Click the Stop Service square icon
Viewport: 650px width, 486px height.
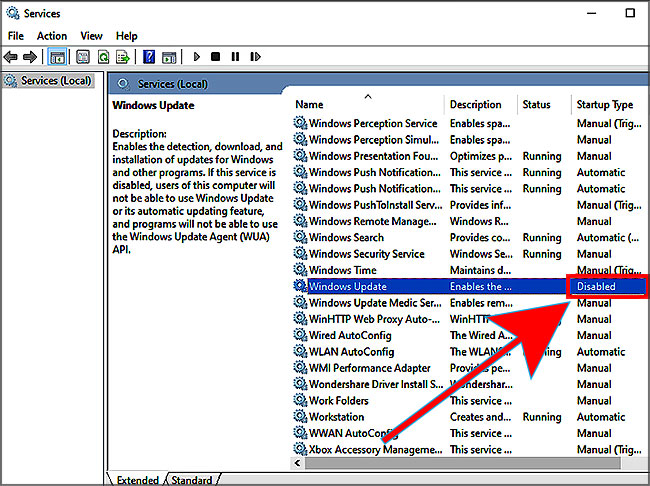[x=215, y=56]
